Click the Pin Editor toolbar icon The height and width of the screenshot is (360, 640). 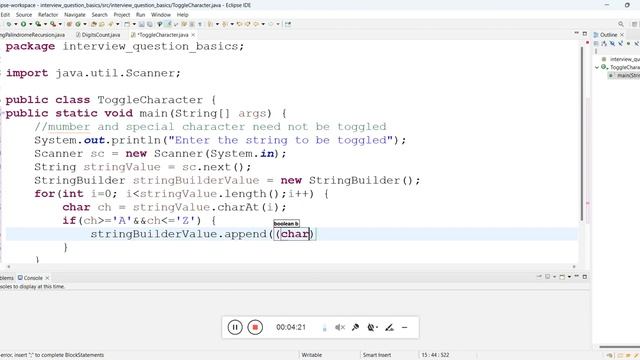tap(288, 24)
